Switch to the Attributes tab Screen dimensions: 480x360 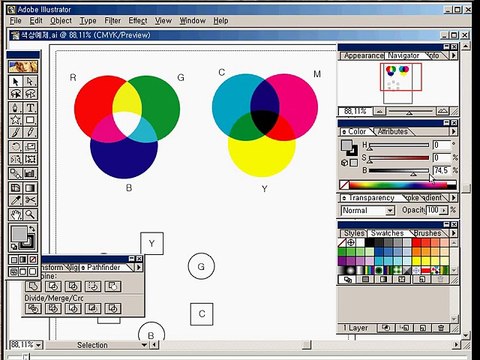click(x=393, y=132)
